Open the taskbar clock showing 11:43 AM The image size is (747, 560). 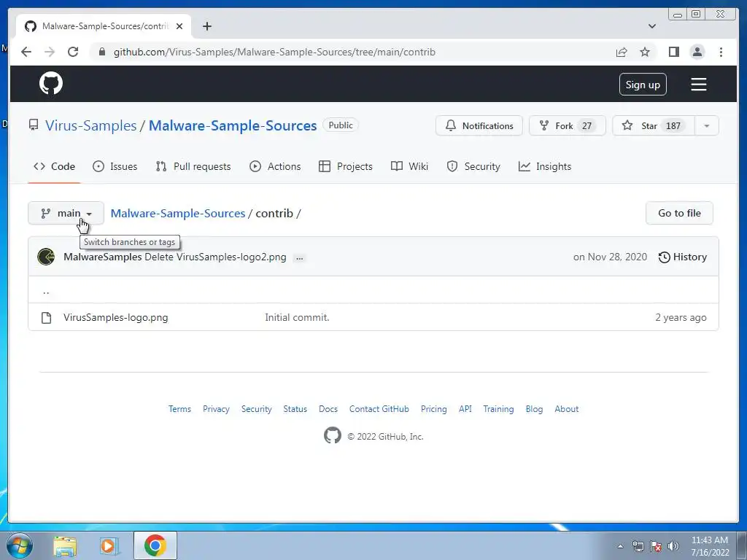[710, 546]
